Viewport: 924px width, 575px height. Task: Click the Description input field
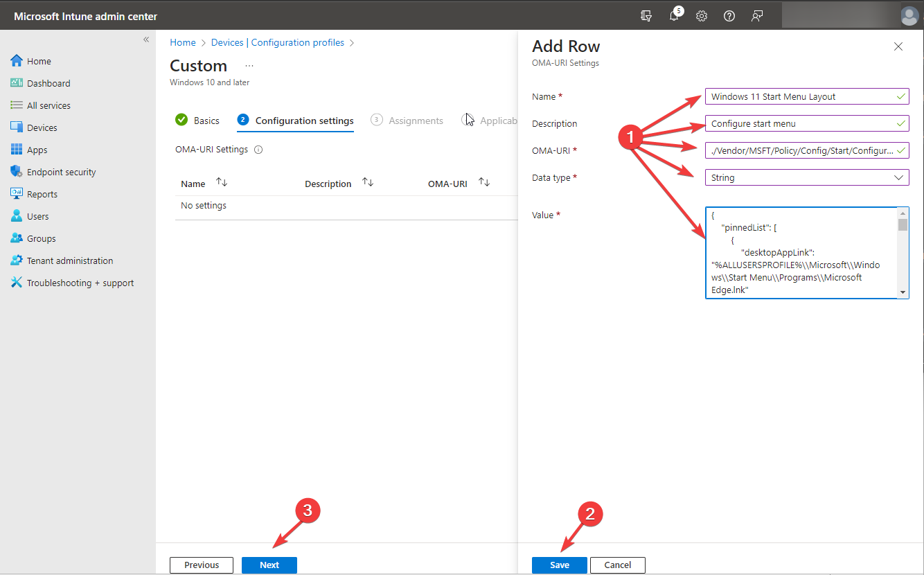tap(807, 123)
